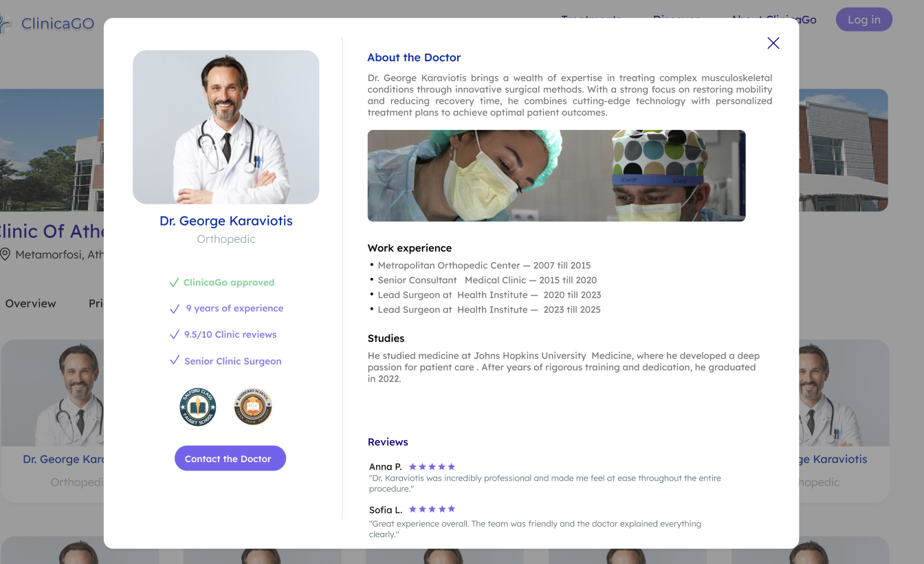Click Anna P.'s five-star rating
924x564 pixels.
(x=432, y=466)
